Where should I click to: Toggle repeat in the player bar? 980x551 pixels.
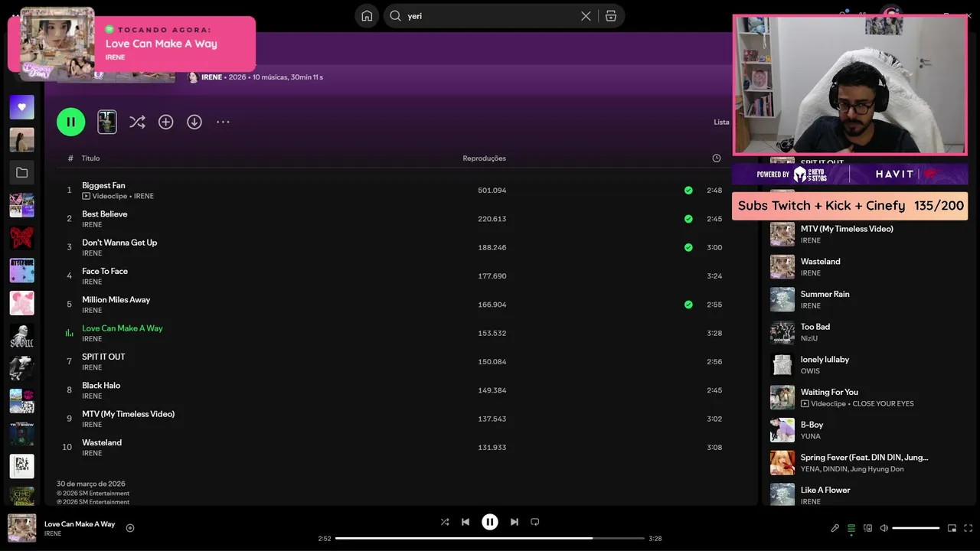tap(535, 522)
